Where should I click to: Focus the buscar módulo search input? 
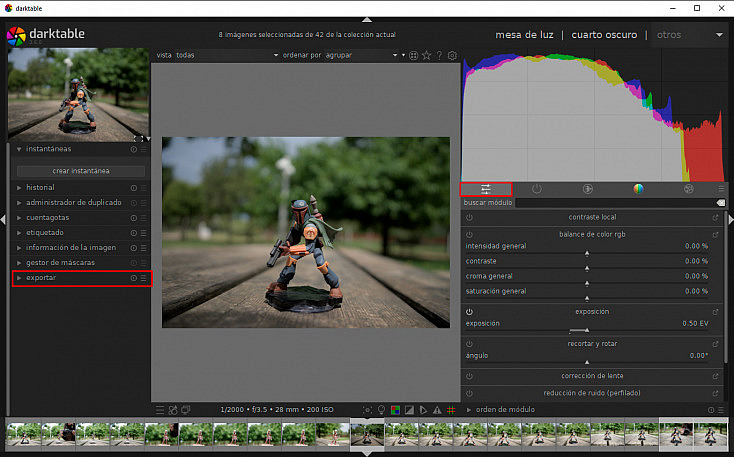[615, 203]
